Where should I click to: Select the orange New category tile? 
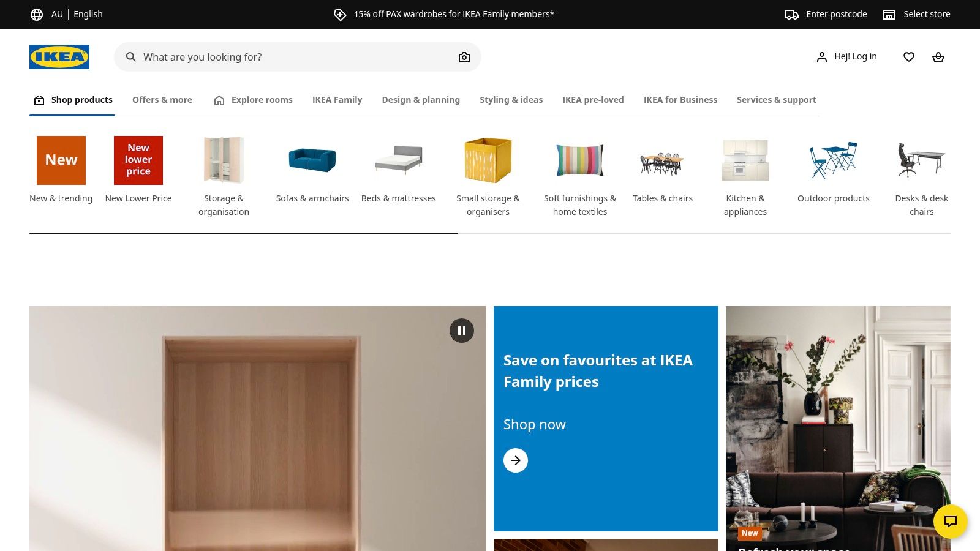point(61,160)
